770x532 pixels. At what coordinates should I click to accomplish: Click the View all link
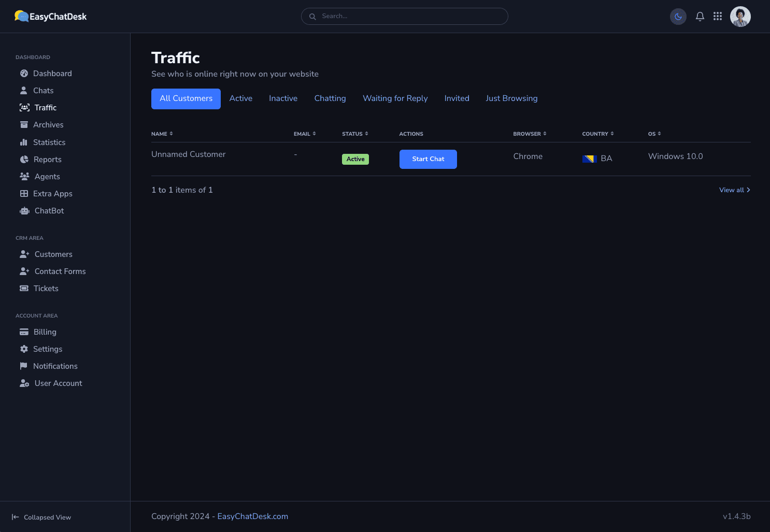click(x=735, y=190)
